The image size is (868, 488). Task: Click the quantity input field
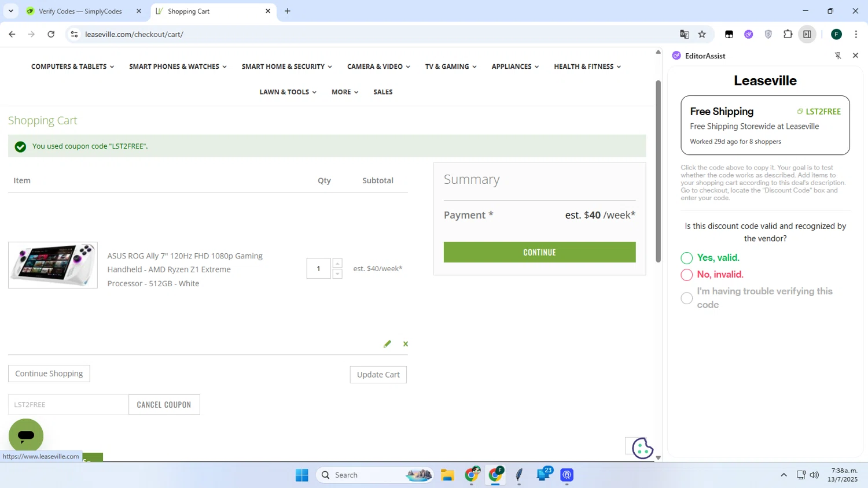[318, 268]
